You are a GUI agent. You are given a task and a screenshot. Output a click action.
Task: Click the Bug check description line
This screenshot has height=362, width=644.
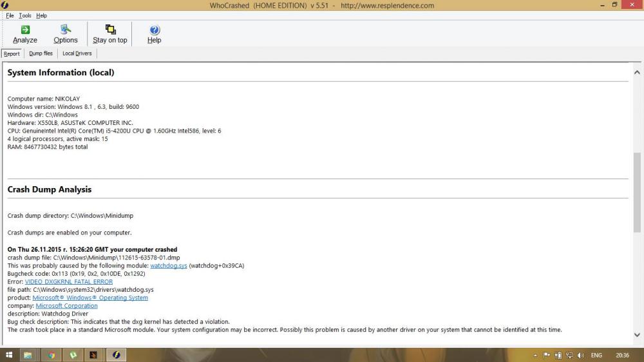118,321
